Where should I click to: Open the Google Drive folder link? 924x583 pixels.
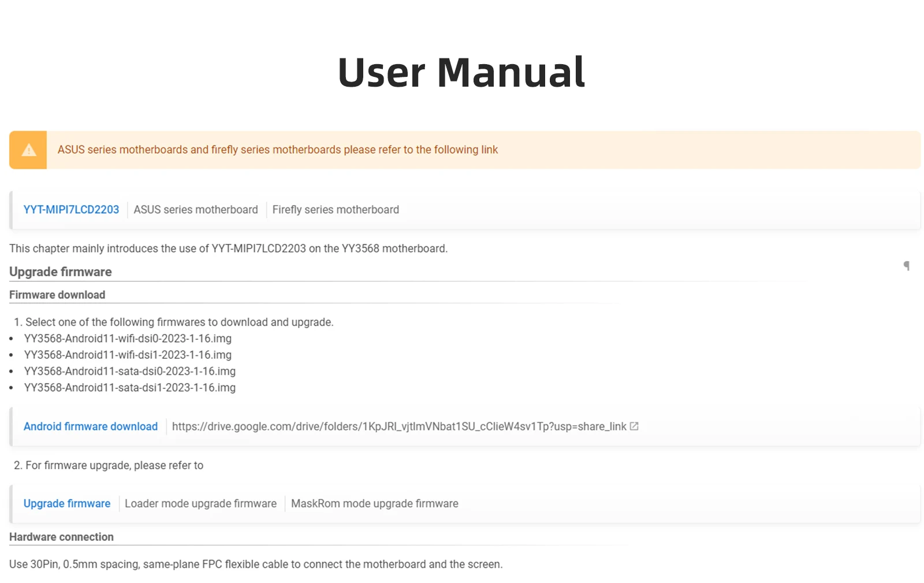tap(398, 426)
